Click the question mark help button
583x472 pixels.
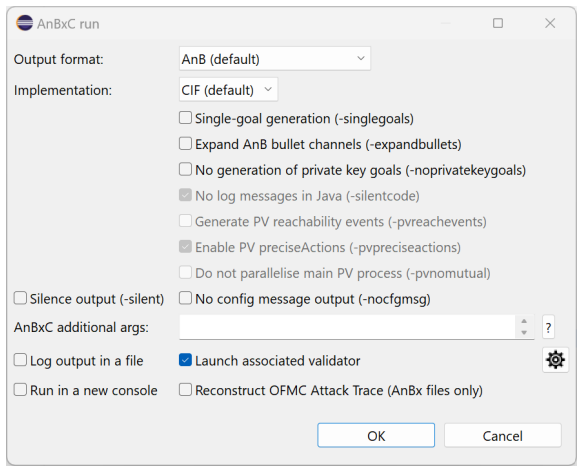click(548, 327)
